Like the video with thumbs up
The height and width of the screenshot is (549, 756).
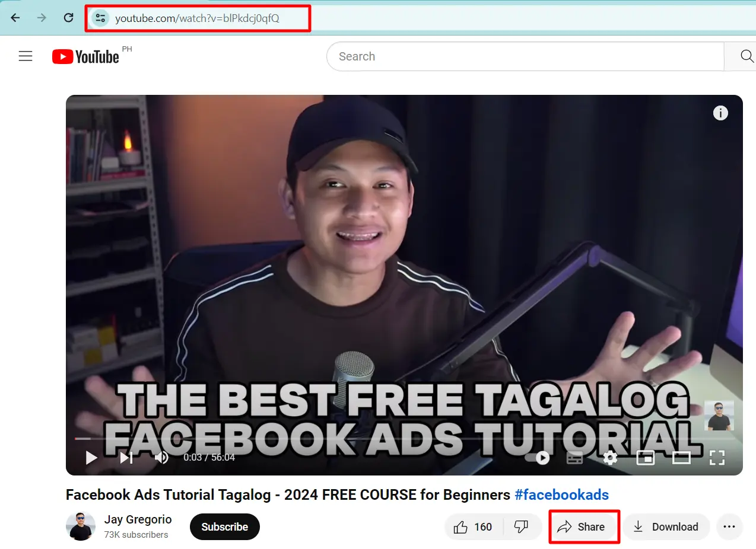pyautogui.click(x=474, y=526)
